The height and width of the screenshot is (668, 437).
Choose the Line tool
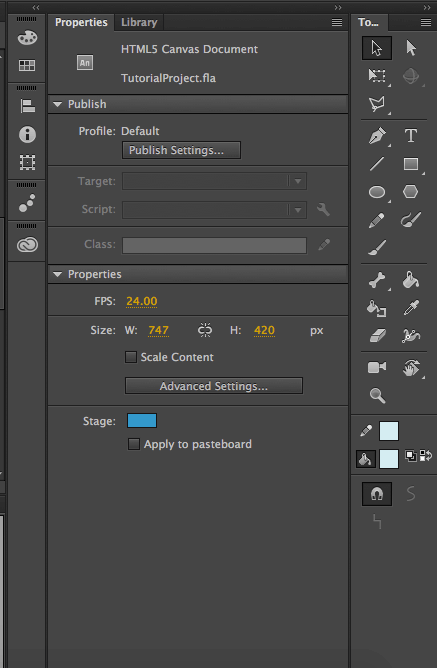pyautogui.click(x=377, y=164)
